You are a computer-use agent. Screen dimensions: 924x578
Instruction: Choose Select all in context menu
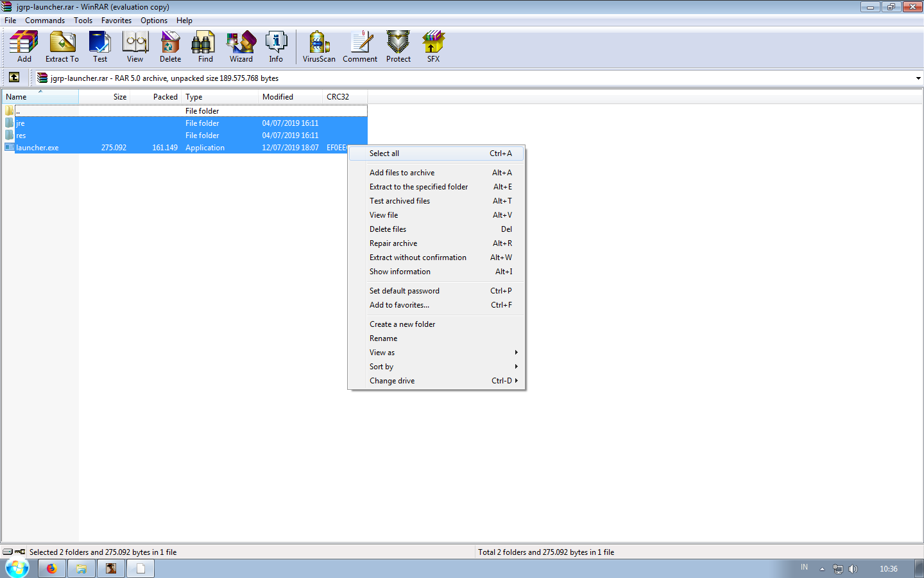[x=436, y=153]
